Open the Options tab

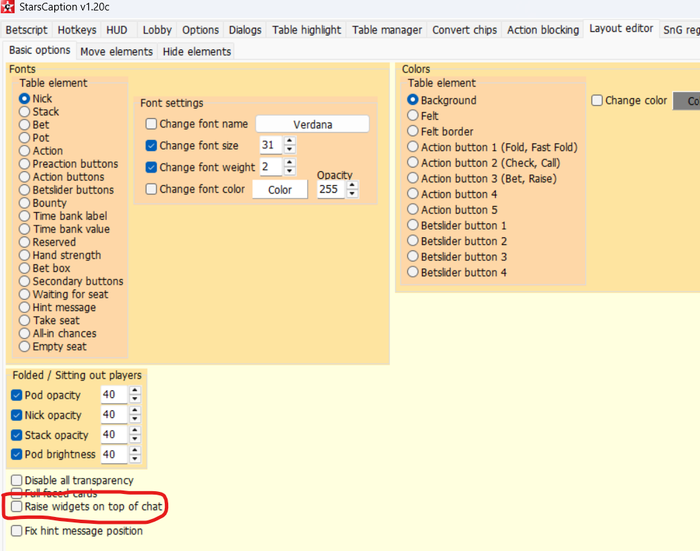pyautogui.click(x=200, y=30)
